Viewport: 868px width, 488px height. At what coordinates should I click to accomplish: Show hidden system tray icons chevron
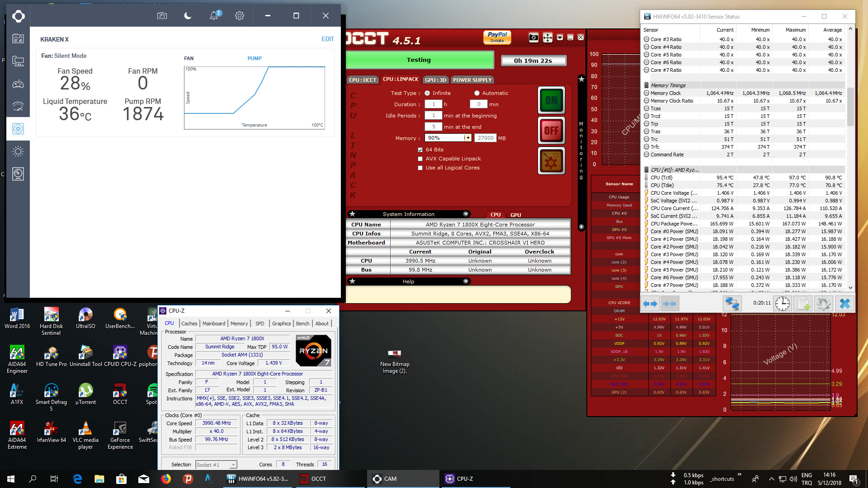tap(771, 479)
